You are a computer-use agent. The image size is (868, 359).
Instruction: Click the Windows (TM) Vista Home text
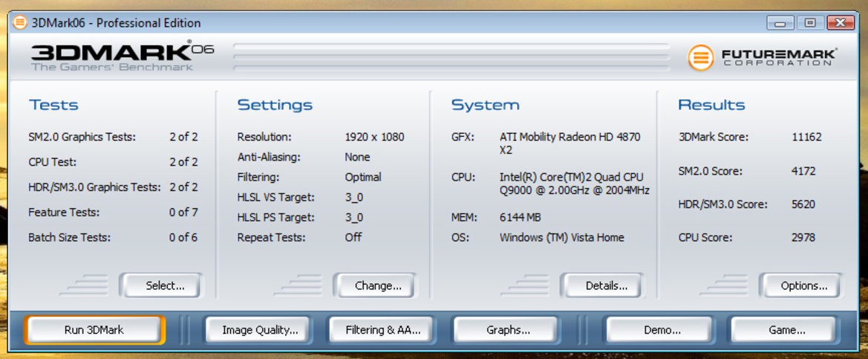[x=561, y=238]
